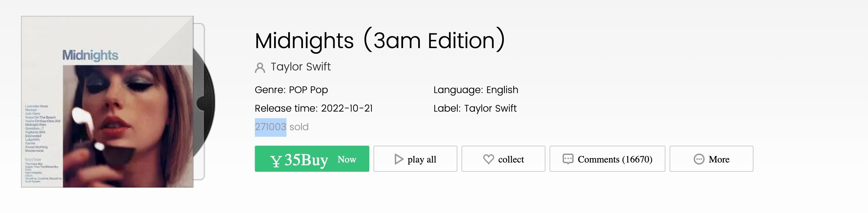Click the ellipsis circle More icon
The width and height of the screenshot is (868, 213).
point(699,159)
